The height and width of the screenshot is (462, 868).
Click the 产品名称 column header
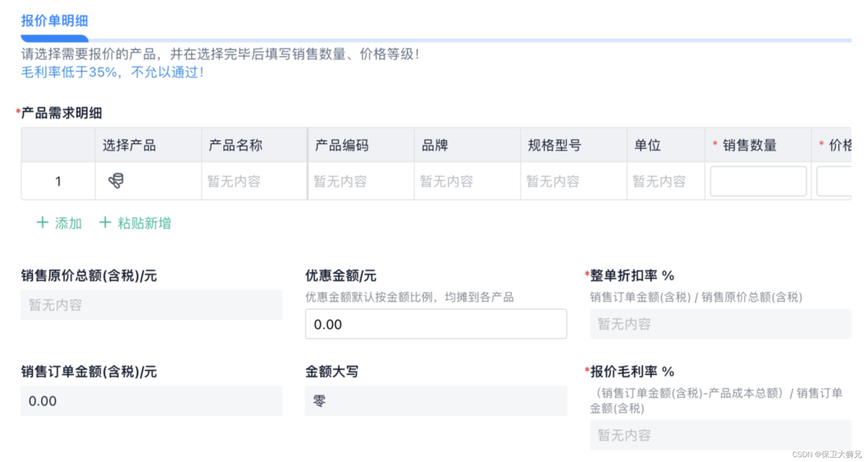pos(236,145)
